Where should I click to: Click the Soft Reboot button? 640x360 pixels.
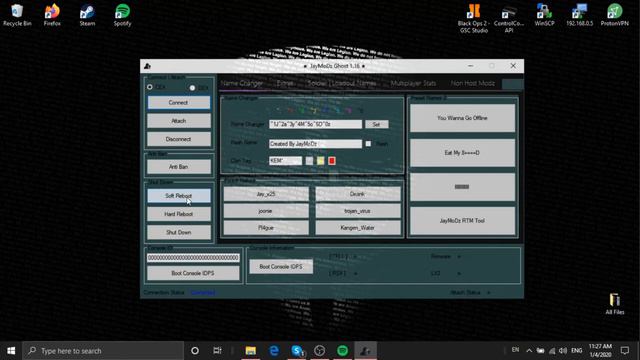point(179,196)
